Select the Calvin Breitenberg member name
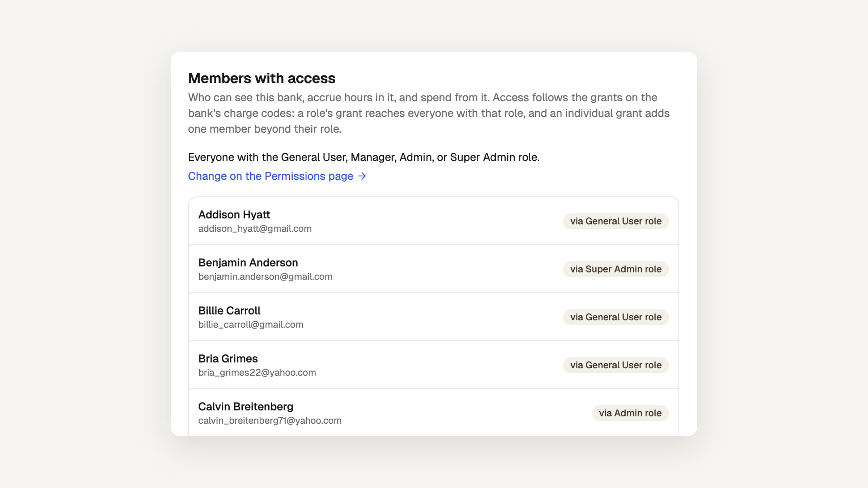Viewport: 868px width, 488px height. [246, 407]
